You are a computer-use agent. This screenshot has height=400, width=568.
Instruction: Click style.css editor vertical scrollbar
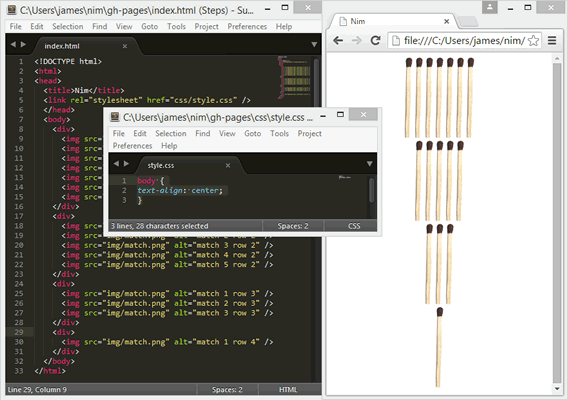[371, 190]
